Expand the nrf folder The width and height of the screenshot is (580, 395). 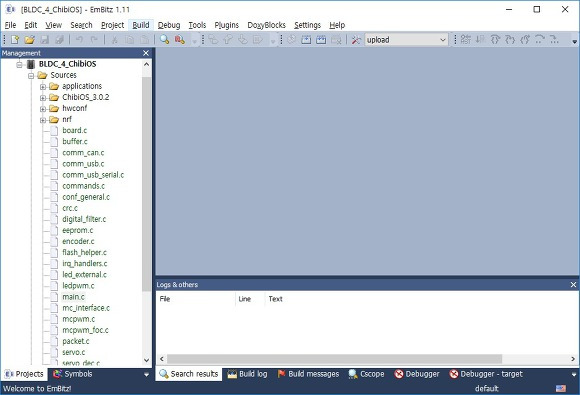(x=43, y=120)
